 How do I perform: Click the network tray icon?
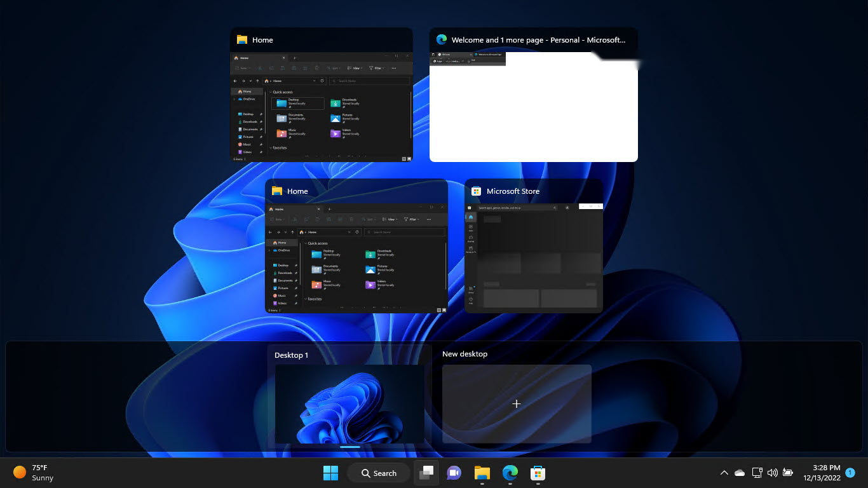(x=757, y=473)
